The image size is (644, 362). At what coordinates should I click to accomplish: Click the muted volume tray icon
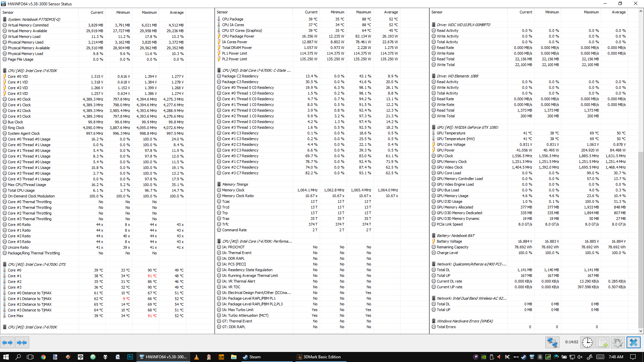click(x=580, y=357)
